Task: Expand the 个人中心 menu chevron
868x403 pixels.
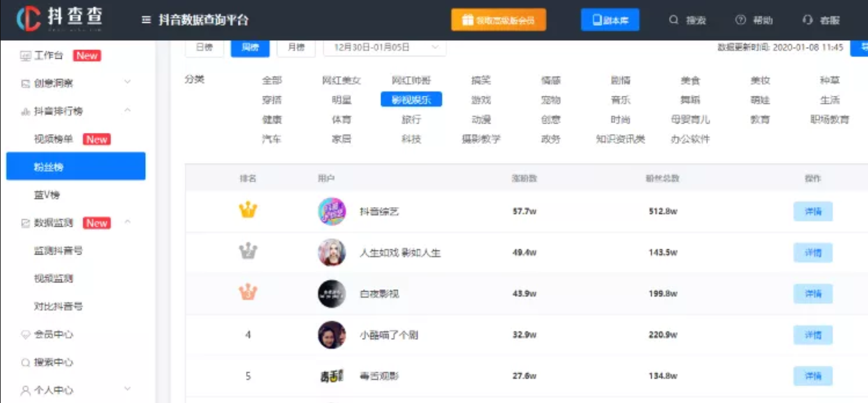Action: pos(127,389)
